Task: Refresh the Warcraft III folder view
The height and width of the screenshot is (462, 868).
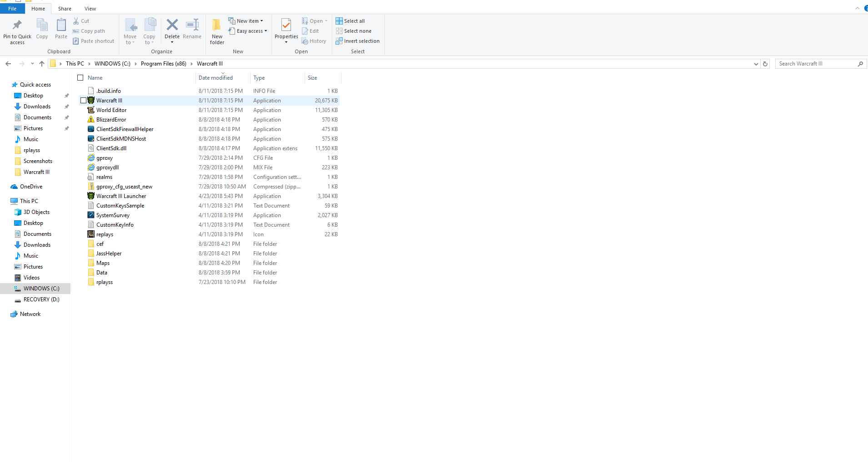Action: [765, 64]
